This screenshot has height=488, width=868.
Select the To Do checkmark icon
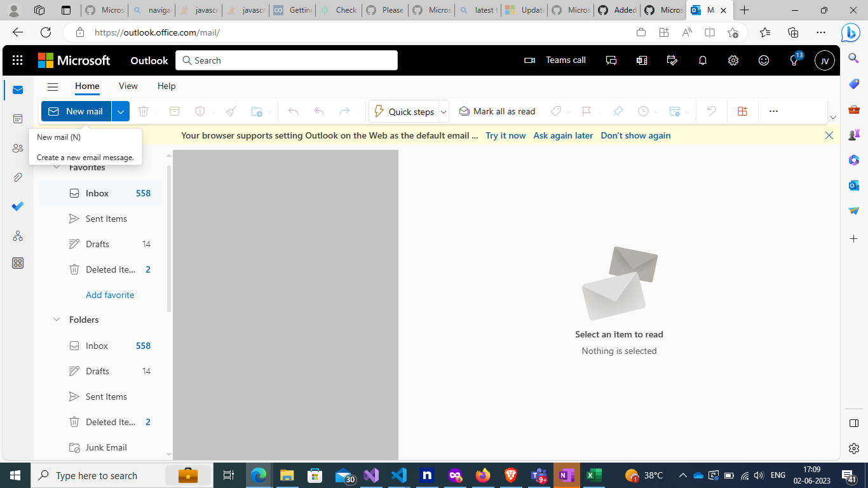[x=17, y=206]
